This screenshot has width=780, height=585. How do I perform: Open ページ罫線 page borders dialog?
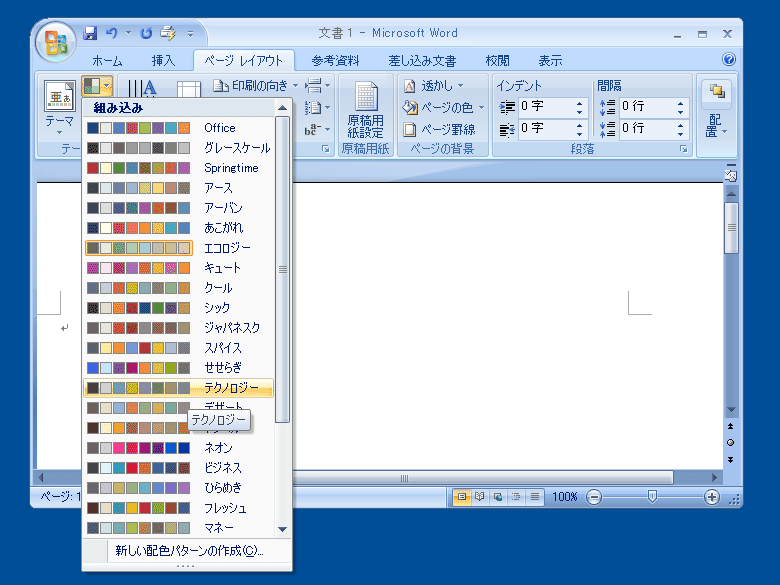click(x=439, y=130)
